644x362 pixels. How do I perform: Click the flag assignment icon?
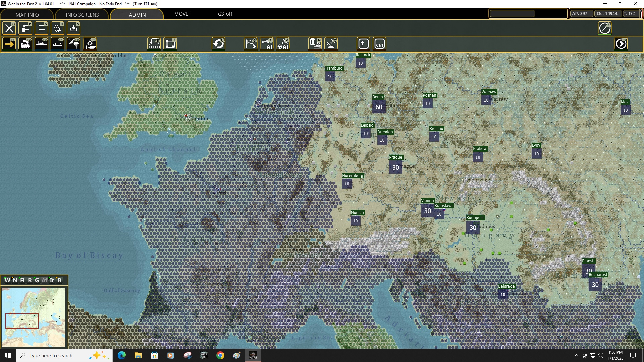(x=251, y=44)
